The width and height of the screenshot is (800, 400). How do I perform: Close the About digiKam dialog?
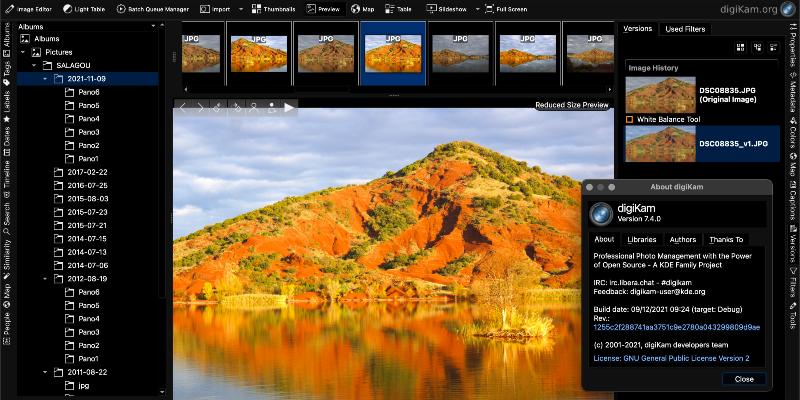(x=743, y=379)
